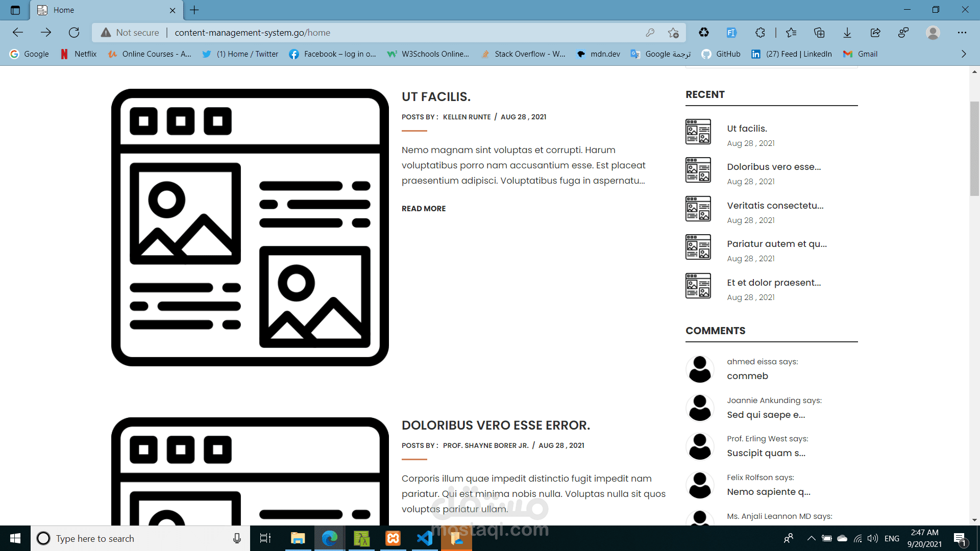Show hidden system tray icons

[811, 538]
